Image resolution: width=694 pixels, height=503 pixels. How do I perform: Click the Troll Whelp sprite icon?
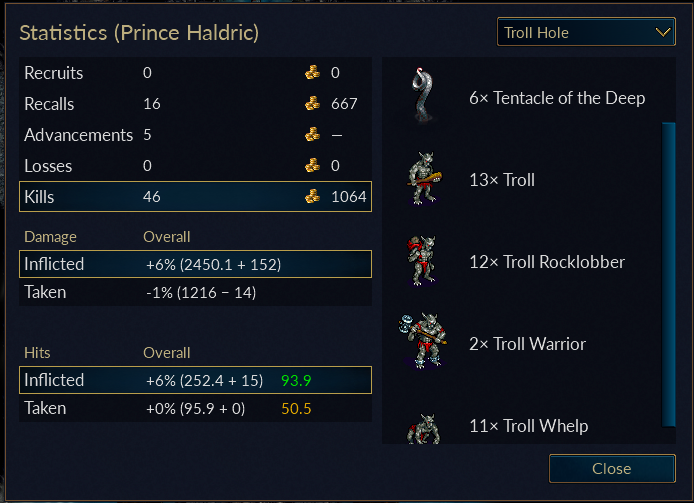pyautogui.click(x=424, y=429)
